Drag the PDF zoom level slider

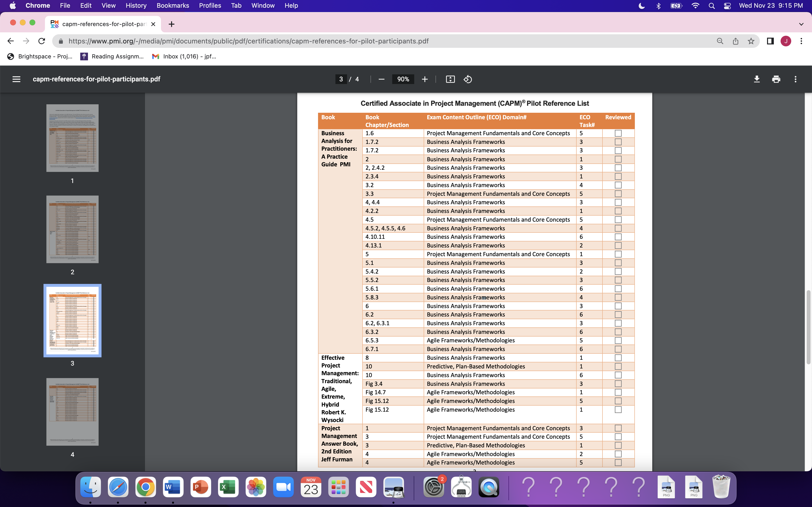(x=403, y=79)
